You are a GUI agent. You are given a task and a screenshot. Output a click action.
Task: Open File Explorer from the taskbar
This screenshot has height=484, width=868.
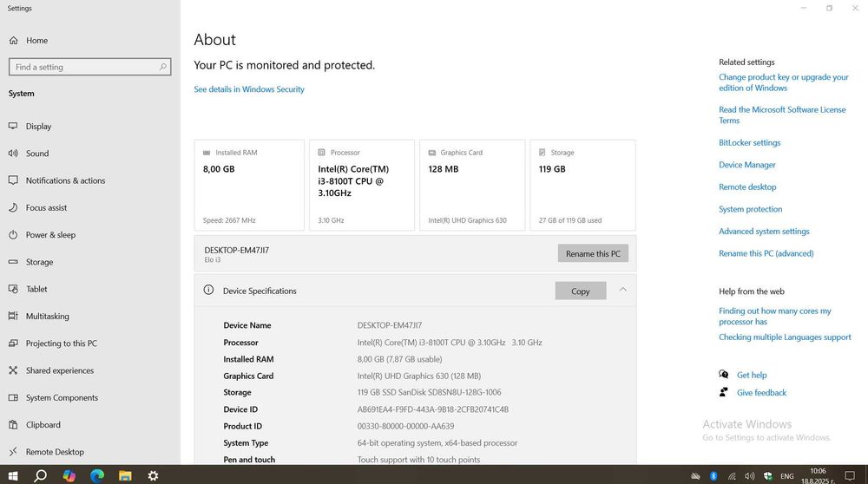pos(125,475)
